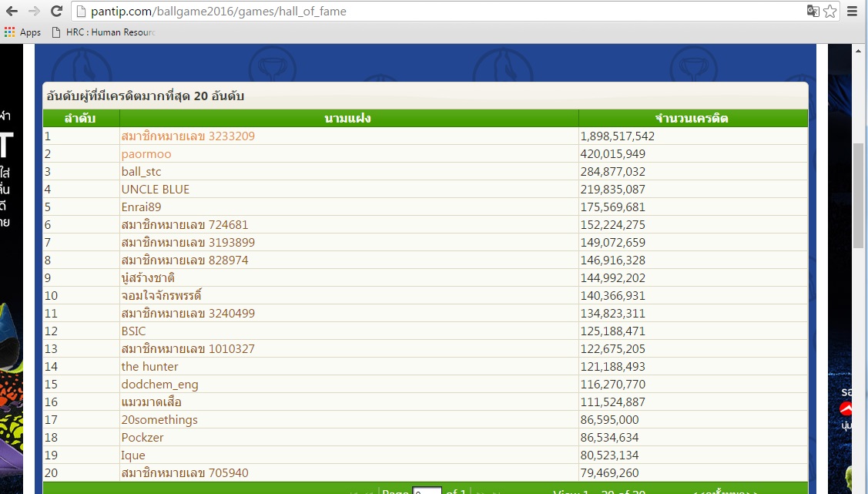Viewport: 868px width, 494px height.
Task: Open profile สมาชิกหมายเลข 3193899
Action: pyautogui.click(x=188, y=243)
